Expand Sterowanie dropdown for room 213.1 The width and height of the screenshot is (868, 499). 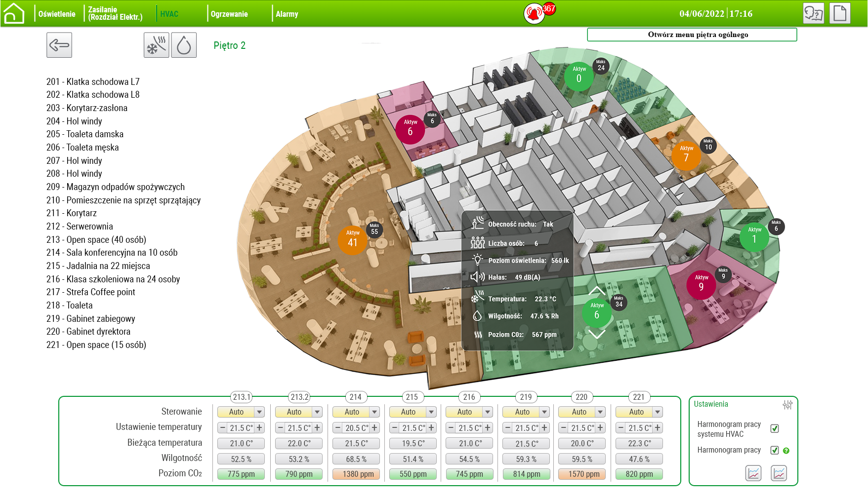click(259, 412)
